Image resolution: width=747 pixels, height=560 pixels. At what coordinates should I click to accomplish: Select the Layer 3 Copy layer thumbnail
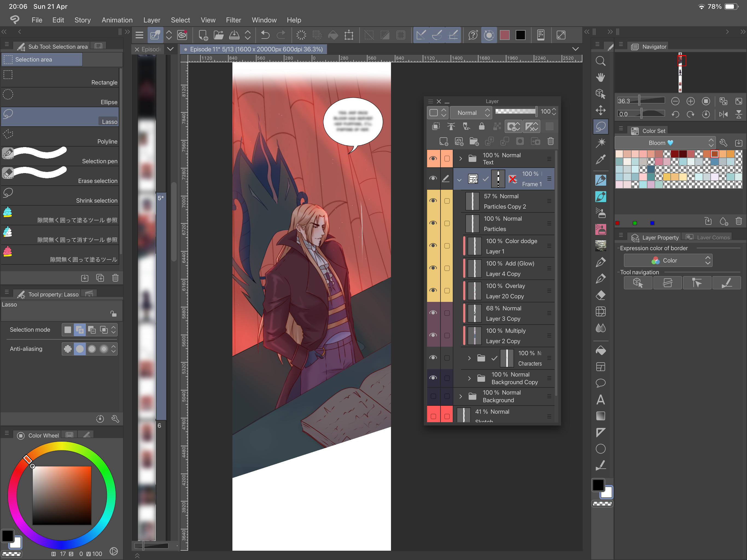coord(474,313)
